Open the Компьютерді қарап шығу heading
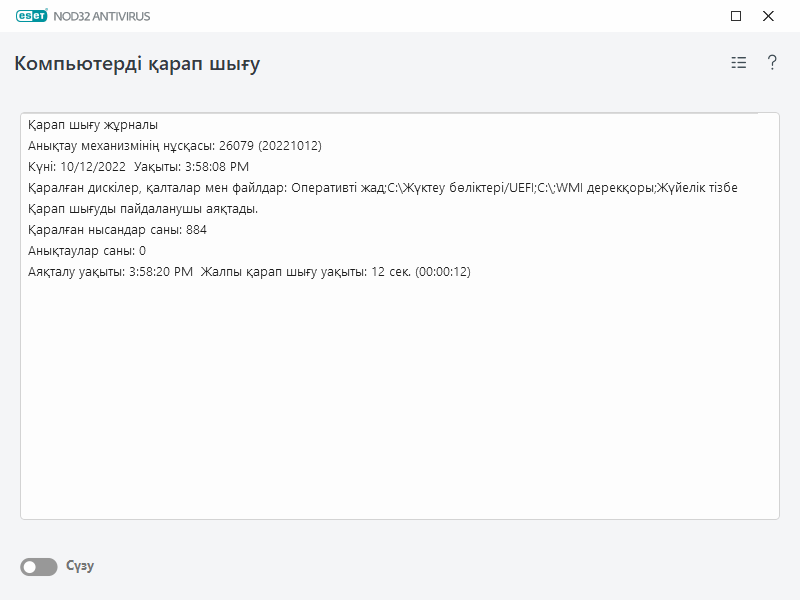 (135, 62)
